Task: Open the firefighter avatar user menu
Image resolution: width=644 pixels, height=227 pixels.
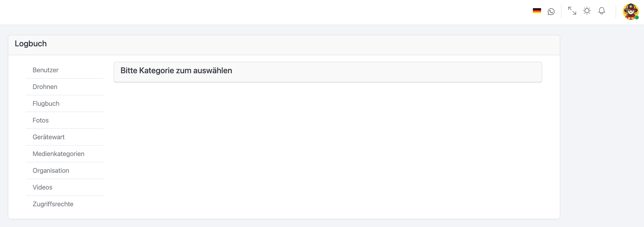Action: tap(630, 11)
